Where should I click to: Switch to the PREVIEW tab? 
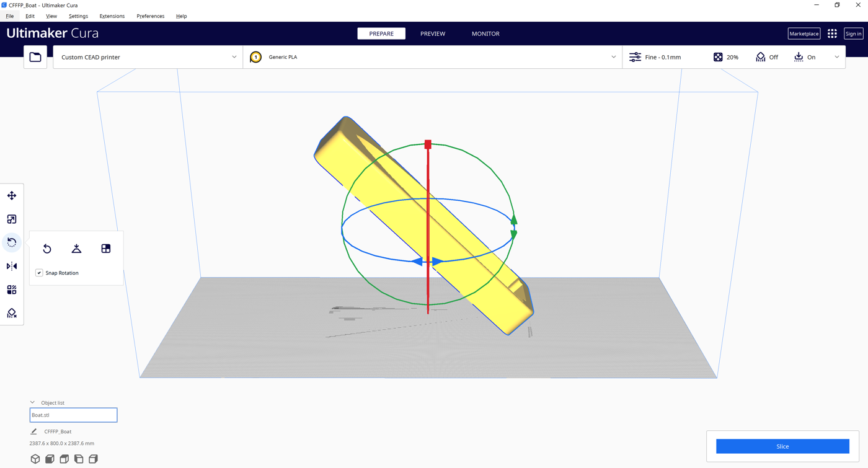[x=432, y=33]
